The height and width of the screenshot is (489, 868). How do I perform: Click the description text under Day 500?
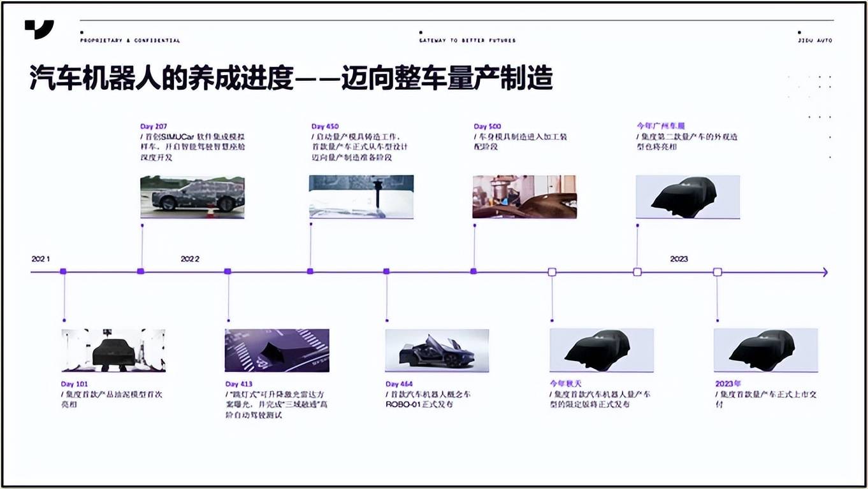tap(521, 141)
